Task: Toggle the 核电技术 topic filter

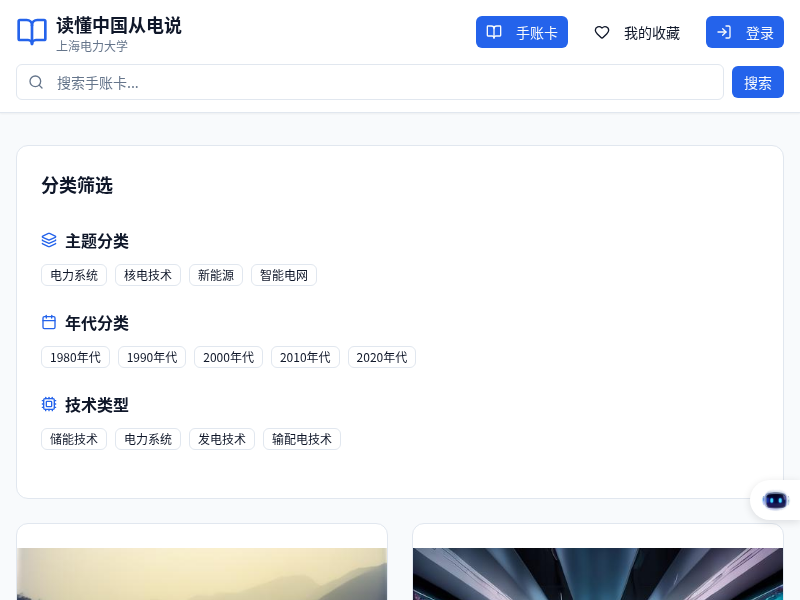Action: pos(148,275)
